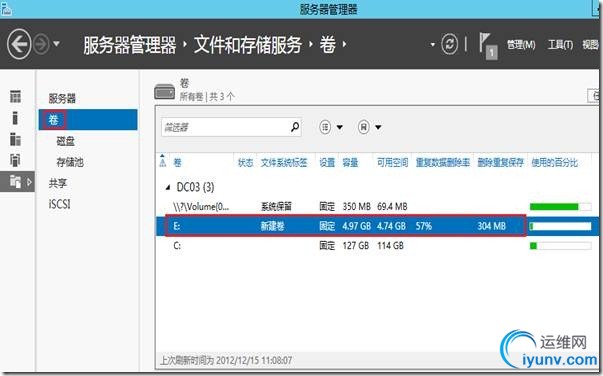Sort by the 状态 column header

pyautogui.click(x=245, y=163)
